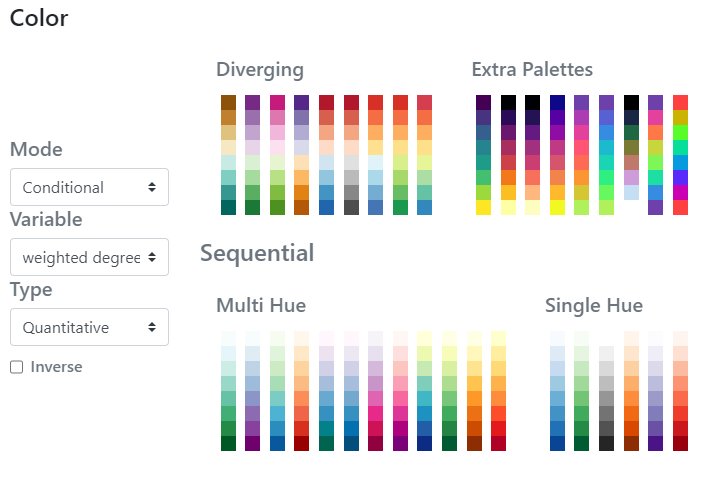This screenshot has width=710, height=481.
Task: Select the dark-blue-to-yellow plasma Extra palette
Action: [557, 155]
